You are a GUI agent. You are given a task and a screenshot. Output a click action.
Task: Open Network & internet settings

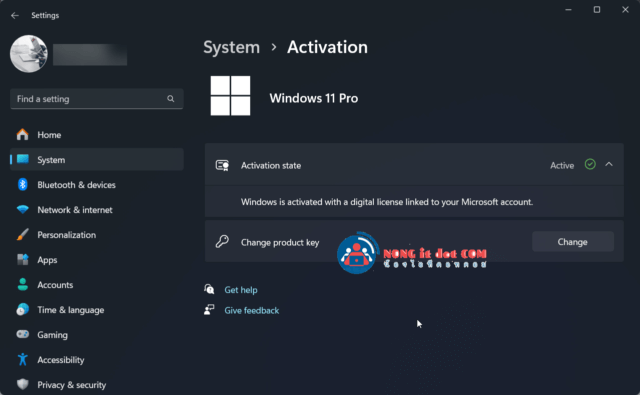click(x=97, y=210)
